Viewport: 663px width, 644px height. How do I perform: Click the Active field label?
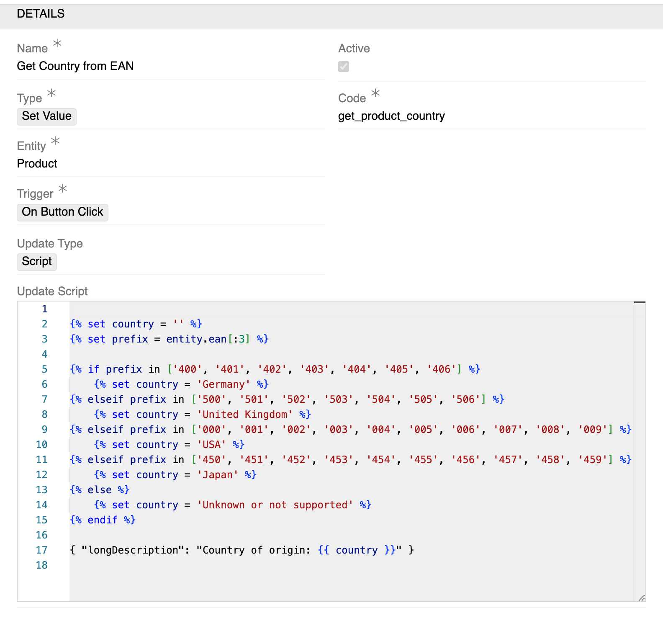pos(354,49)
